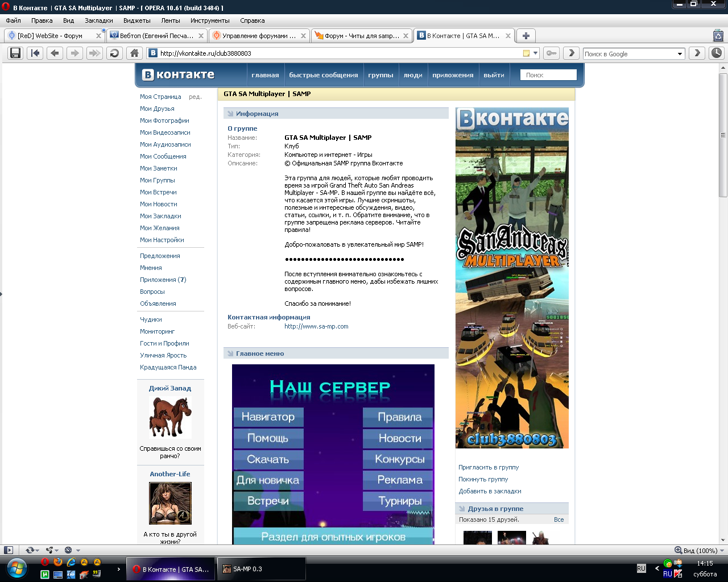The width and height of the screenshot is (728, 582).
Task: Click the выйти logout link
Action: (x=494, y=75)
